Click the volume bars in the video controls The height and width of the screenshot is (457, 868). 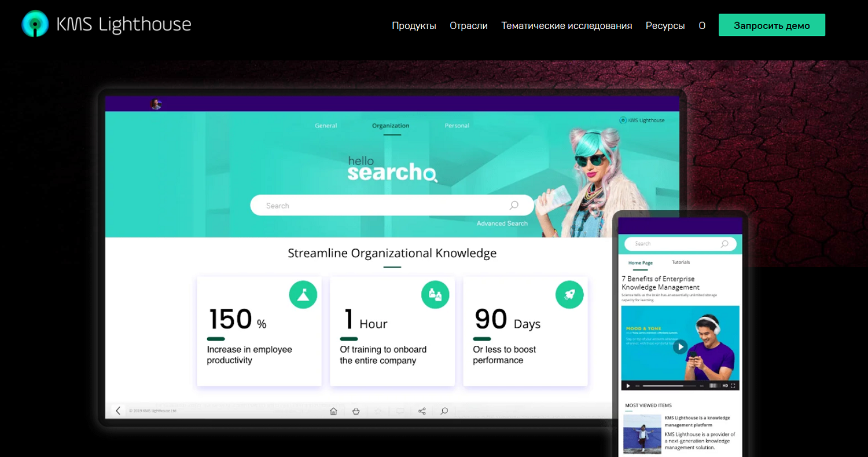point(714,386)
